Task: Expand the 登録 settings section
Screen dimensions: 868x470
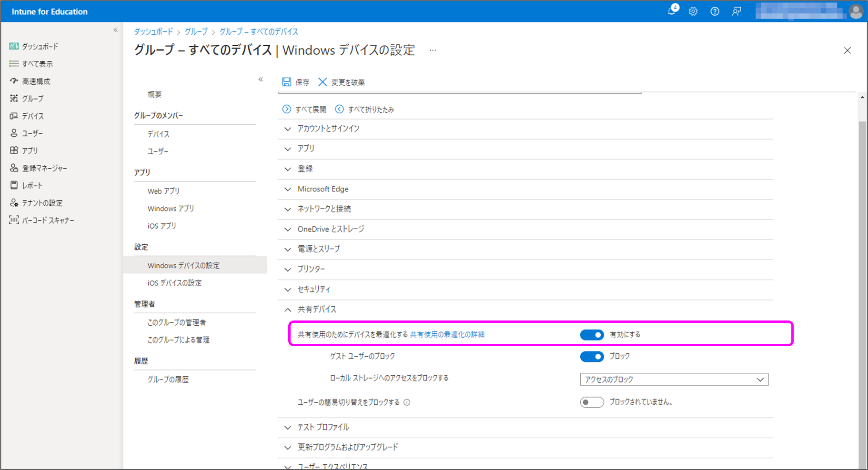Action: click(525, 169)
